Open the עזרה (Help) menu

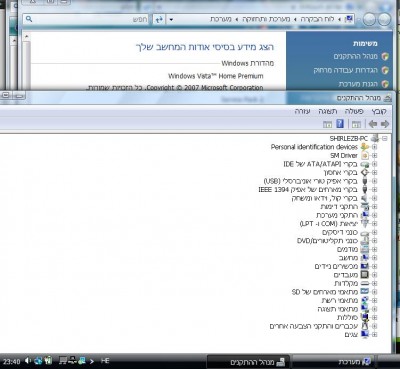(x=303, y=111)
